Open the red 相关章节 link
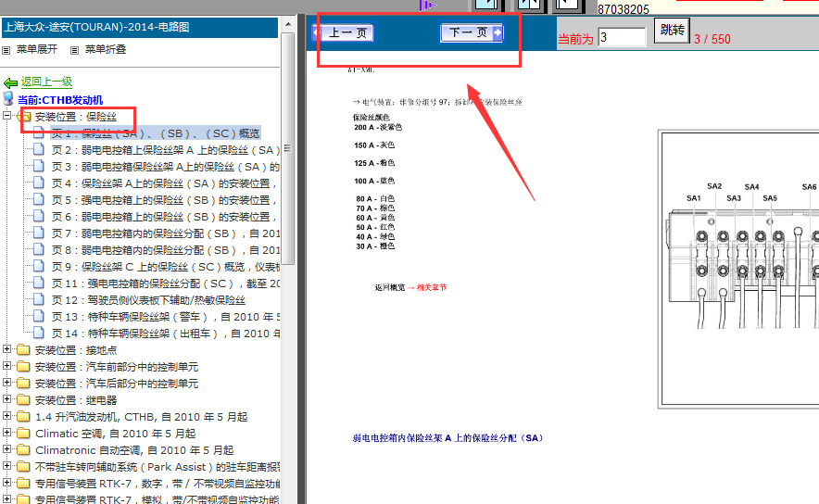Viewport: 819px width, 504px height. [432, 287]
